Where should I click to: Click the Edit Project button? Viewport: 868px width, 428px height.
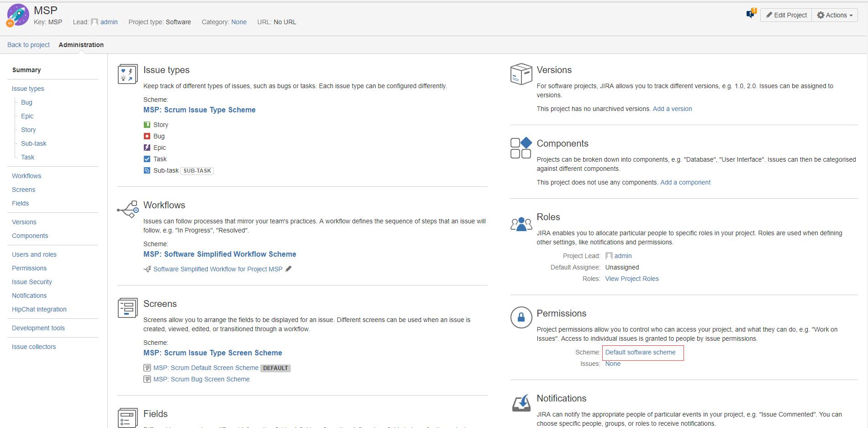(786, 15)
